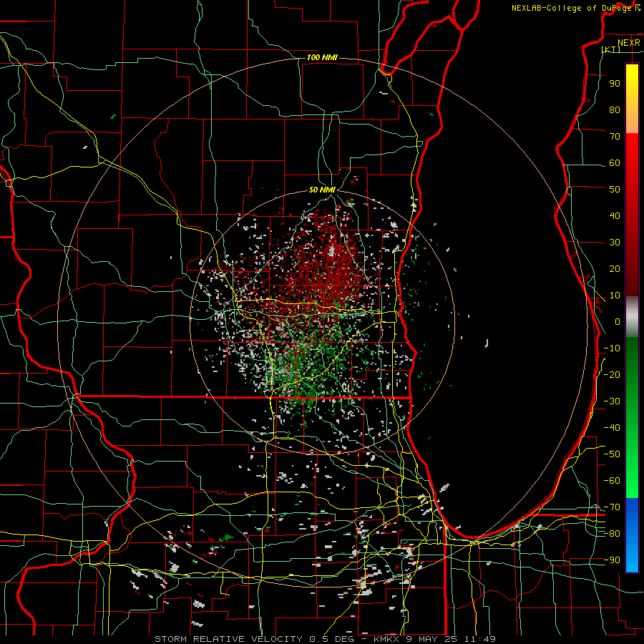Select the positive 20 knot scale label
This screenshot has height=644, width=644.
click(615, 269)
